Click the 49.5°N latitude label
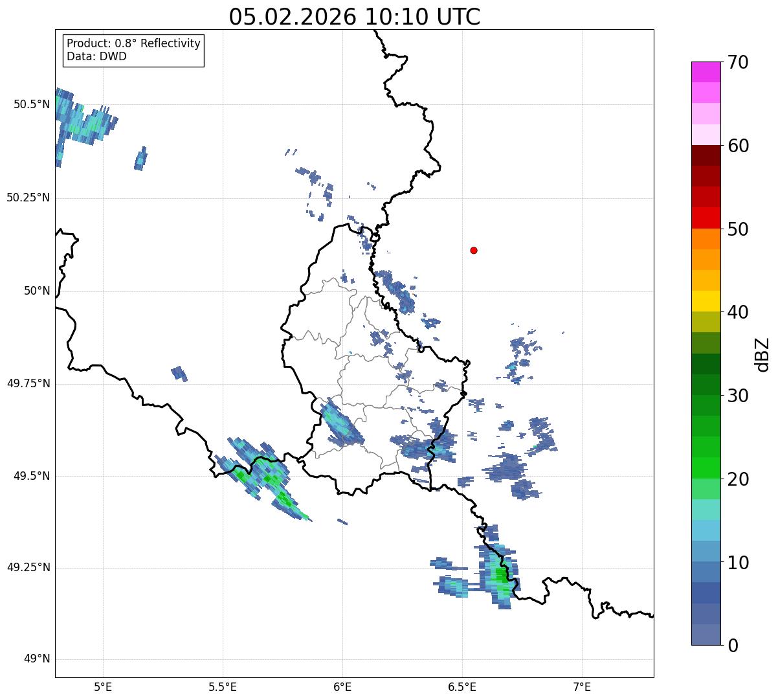 (x=32, y=476)
